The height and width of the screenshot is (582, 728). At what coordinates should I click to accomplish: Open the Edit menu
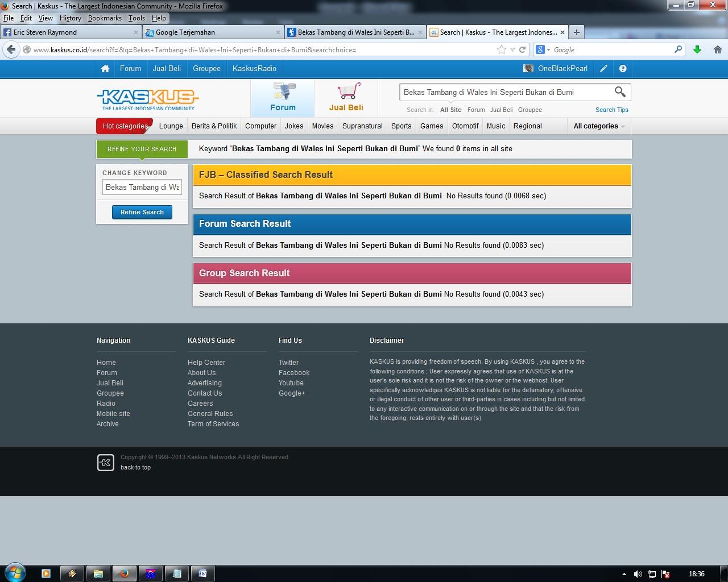coord(26,18)
